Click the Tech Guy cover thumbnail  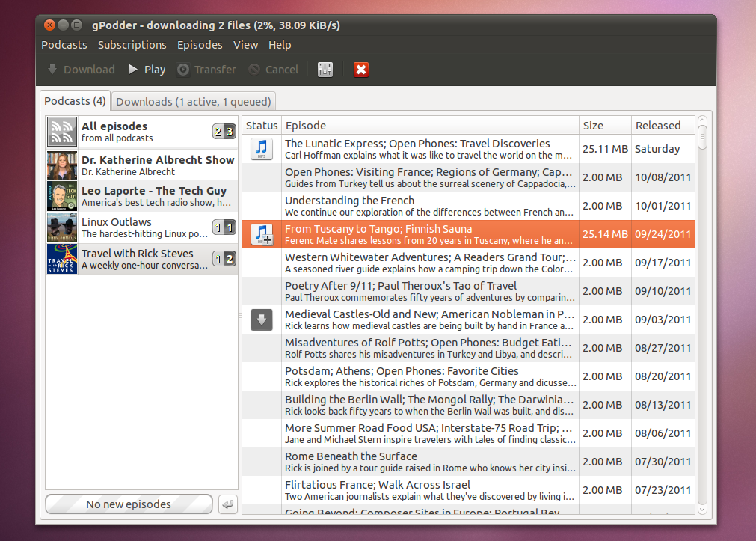(x=62, y=196)
